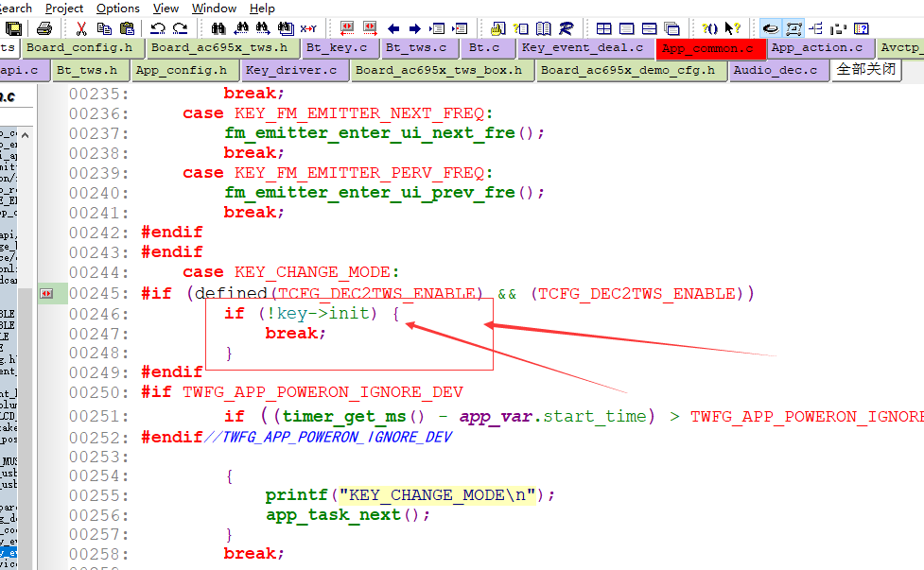
Task: Click the Search Forward binoculars icon
Action: (263, 28)
